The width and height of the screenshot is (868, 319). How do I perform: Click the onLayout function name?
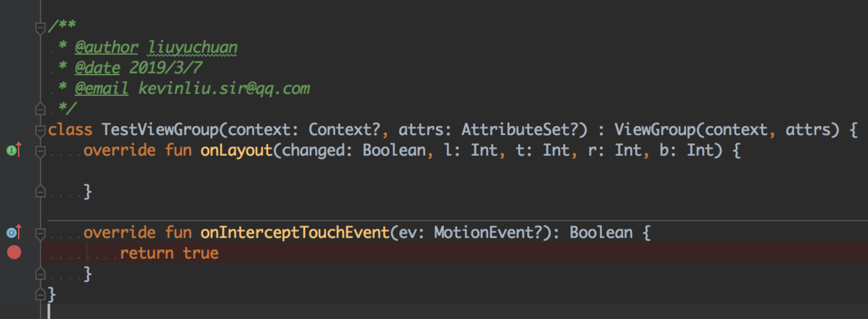[x=236, y=150]
